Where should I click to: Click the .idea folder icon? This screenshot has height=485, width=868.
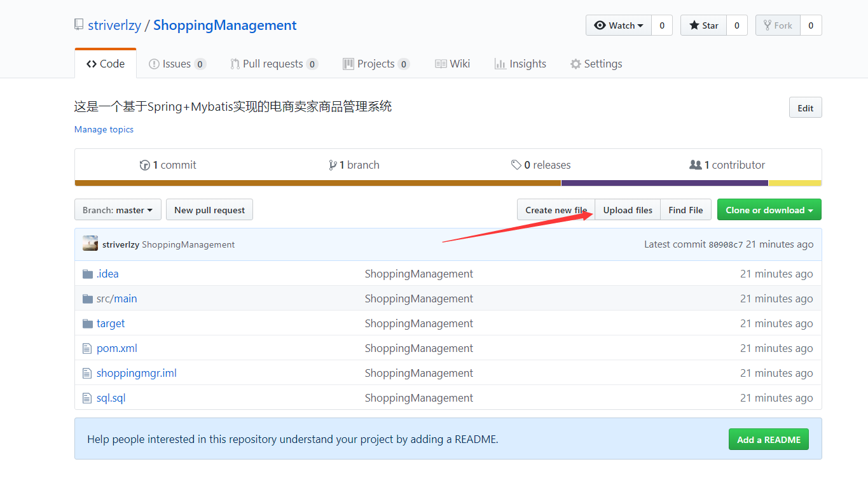click(x=88, y=274)
